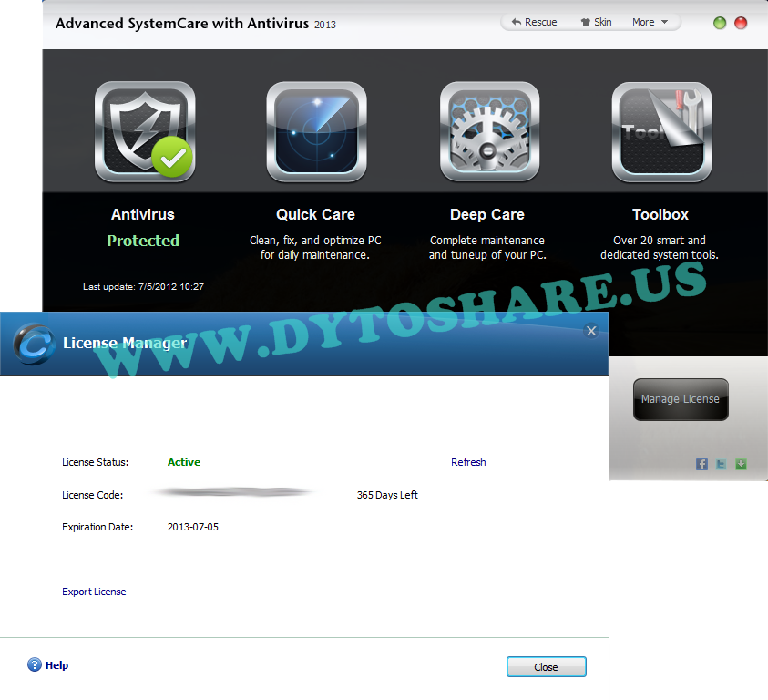Click the green download icon
768x700 pixels.
[x=741, y=464]
